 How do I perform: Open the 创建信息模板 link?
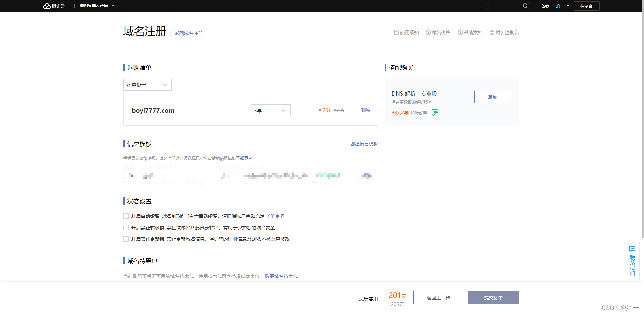(x=364, y=144)
